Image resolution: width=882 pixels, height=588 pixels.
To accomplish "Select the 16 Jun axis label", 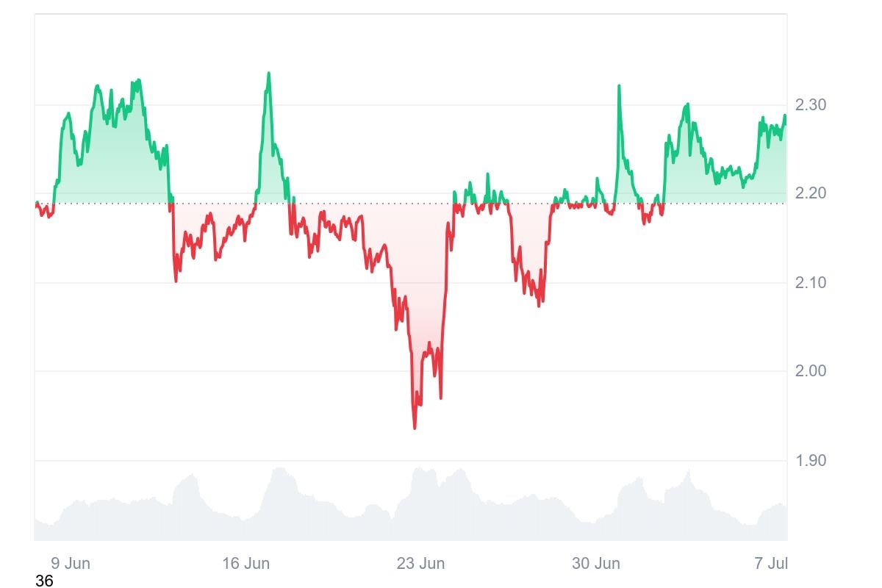I will point(245,564).
